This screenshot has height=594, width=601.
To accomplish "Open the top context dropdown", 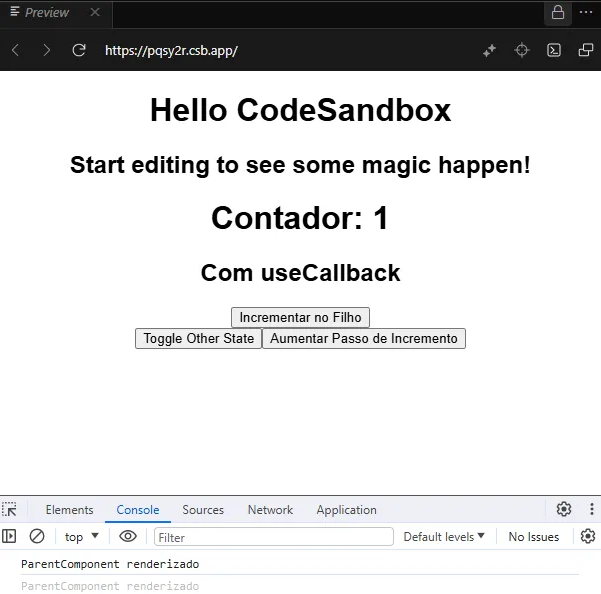I will [x=82, y=537].
